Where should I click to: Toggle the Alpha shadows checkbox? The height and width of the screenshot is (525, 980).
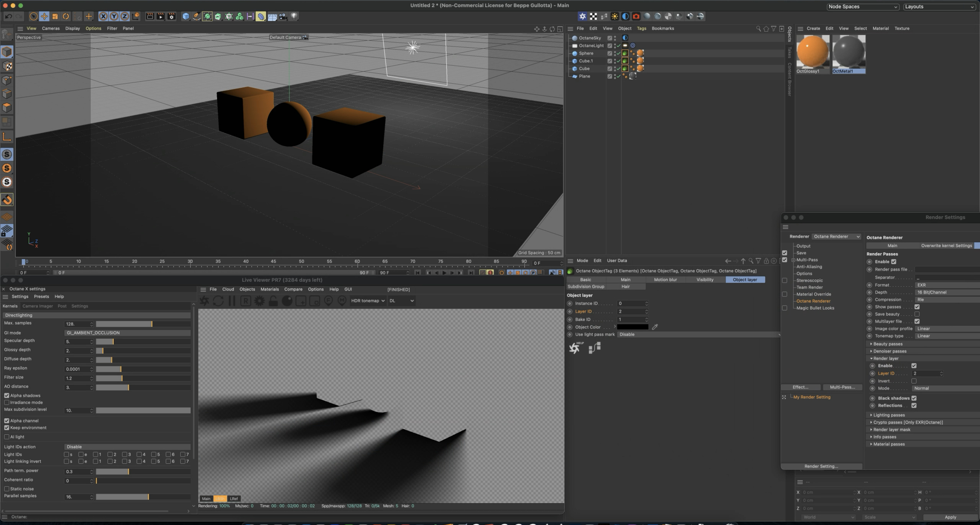[7, 395]
